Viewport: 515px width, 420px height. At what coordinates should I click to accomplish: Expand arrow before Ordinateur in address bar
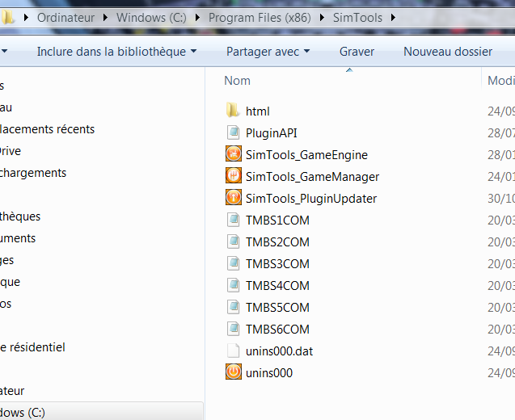click(26, 18)
